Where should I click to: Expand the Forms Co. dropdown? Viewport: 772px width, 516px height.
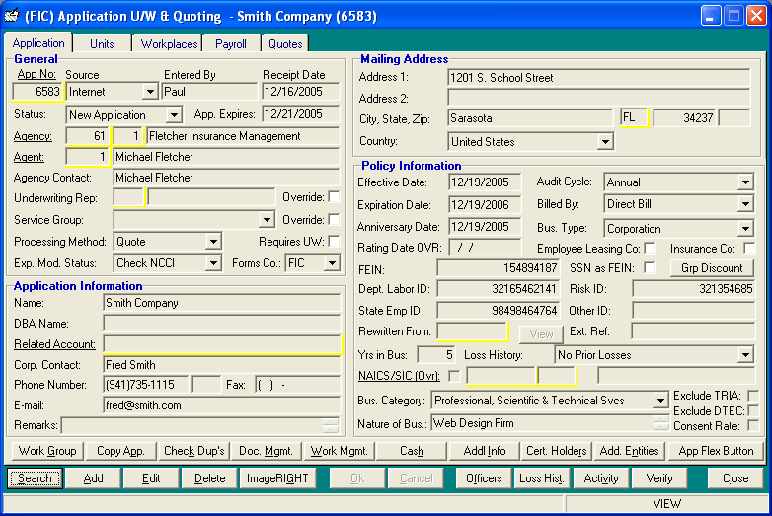click(x=332, y=263)
